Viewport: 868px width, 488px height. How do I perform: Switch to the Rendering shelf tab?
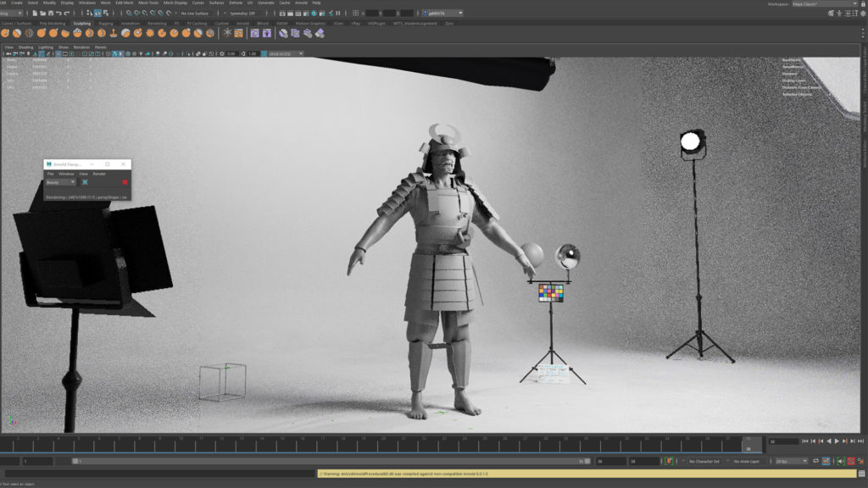coord(157,24)
